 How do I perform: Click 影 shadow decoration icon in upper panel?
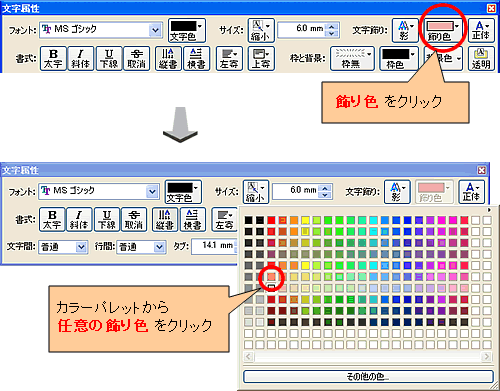coord(405,30)
